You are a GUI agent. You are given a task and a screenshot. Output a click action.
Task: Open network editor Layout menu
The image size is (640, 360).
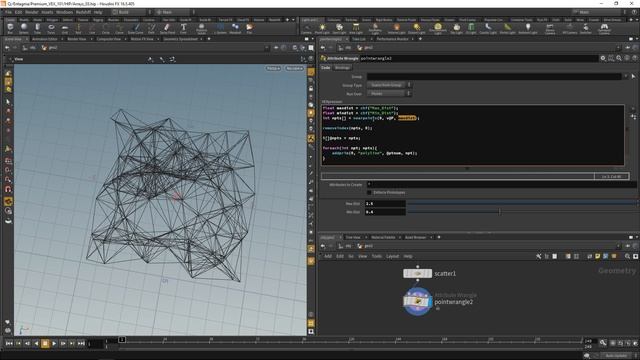[392, 256]
